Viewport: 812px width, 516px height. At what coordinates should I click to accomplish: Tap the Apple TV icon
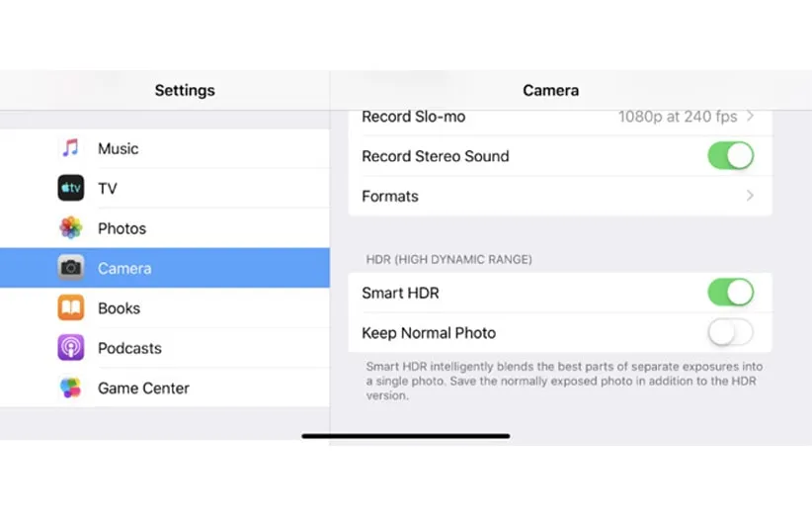(x=70, y=188)
